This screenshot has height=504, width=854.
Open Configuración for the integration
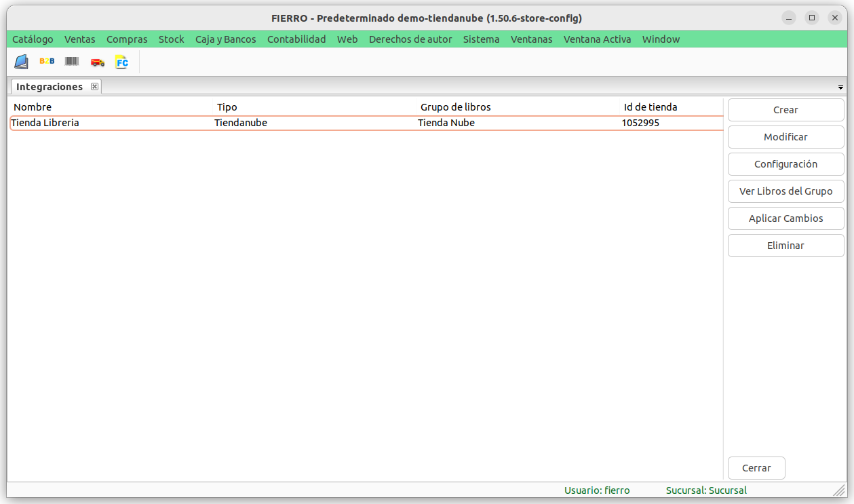(x=785, y=164)
